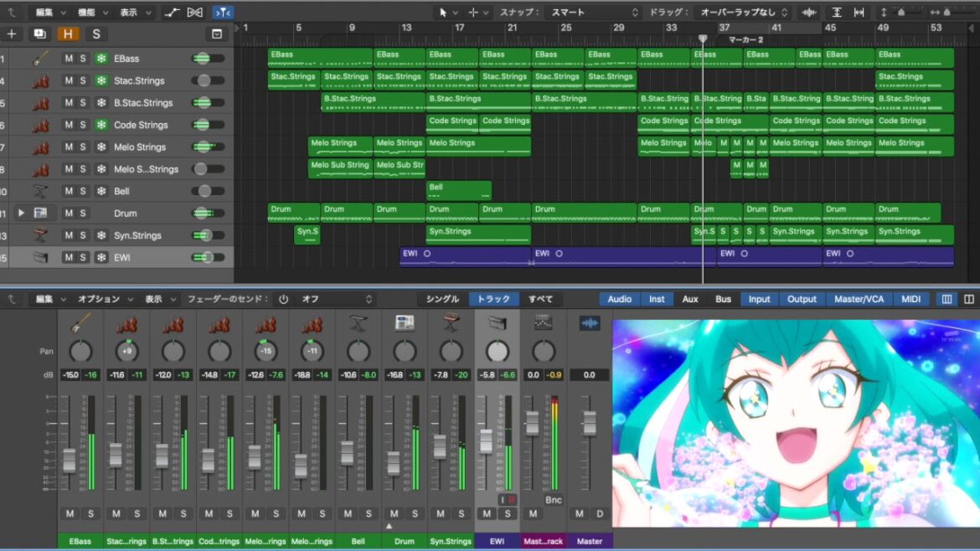The height and width of the screenshot is (551, 980).
Task: Expand the Drum track stack triangle
Action: coord(21,214)
